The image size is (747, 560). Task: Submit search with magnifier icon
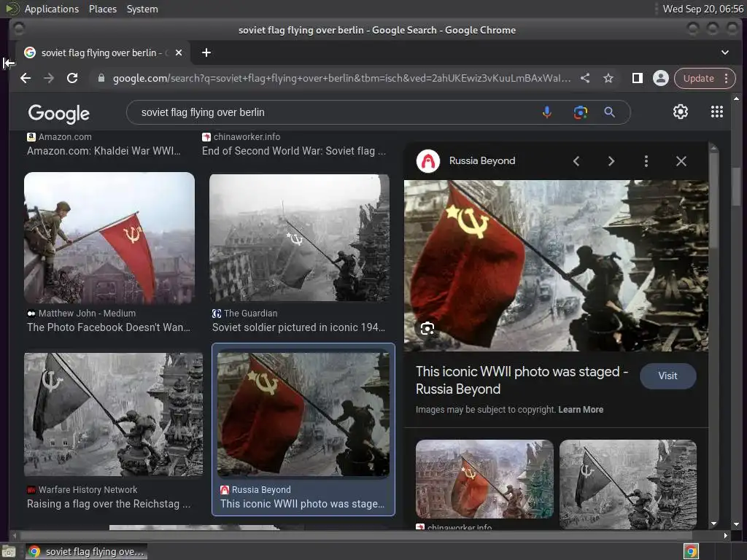pyautogui.click(x=609, y=112)
